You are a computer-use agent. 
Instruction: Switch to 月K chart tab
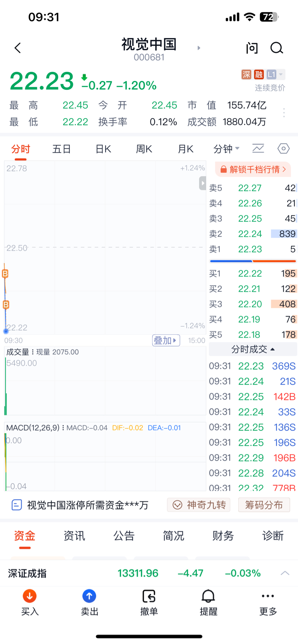click(x=185, y=149)
